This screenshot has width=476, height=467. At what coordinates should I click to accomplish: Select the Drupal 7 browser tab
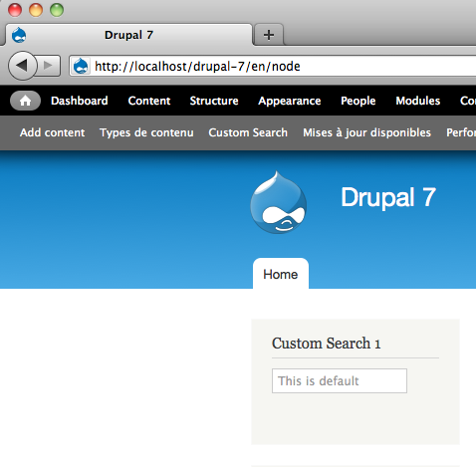[x=128, y=35]
